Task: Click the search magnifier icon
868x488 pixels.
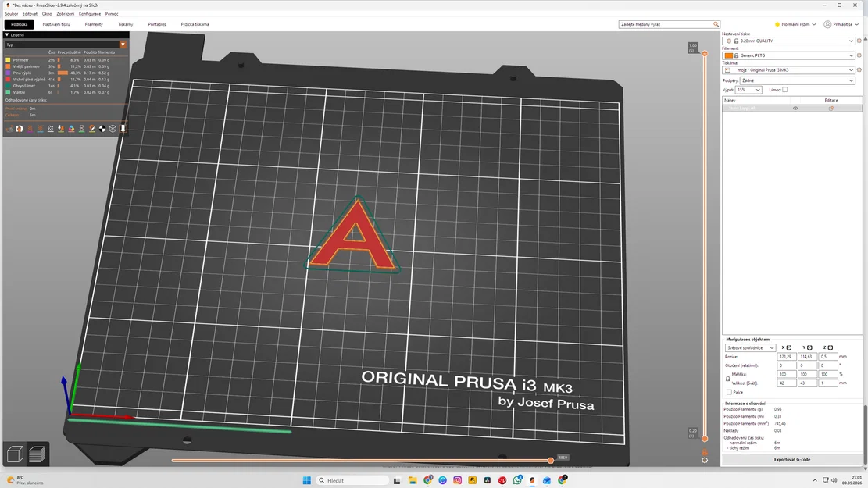Action: 716,24
